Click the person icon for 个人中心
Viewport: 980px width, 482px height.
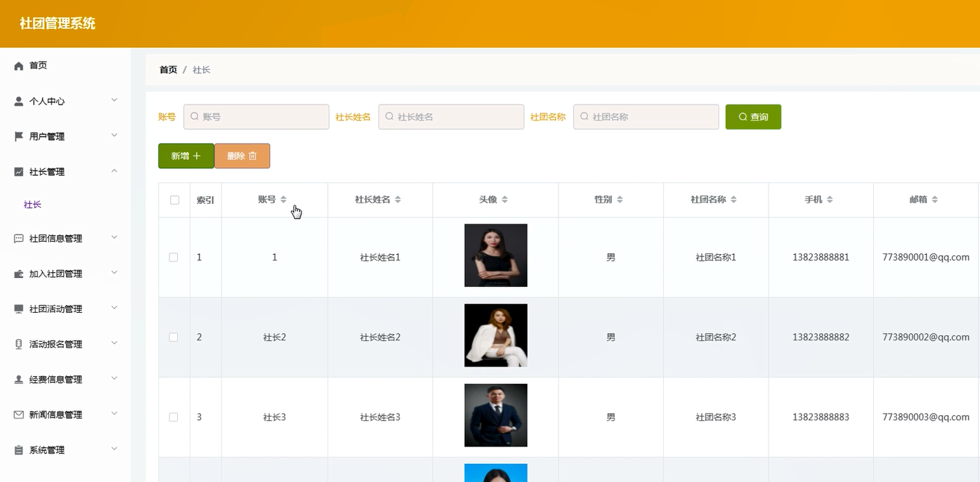(x=19, y=102)
